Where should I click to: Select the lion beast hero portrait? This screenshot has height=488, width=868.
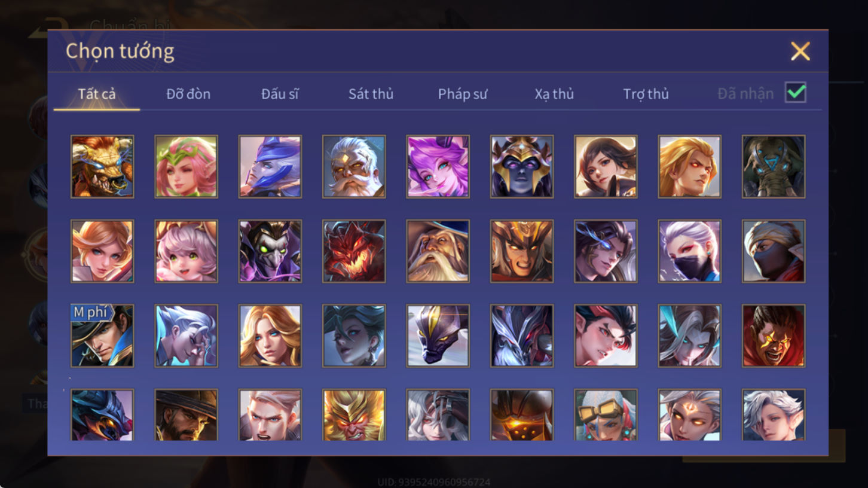coord(102,166)
